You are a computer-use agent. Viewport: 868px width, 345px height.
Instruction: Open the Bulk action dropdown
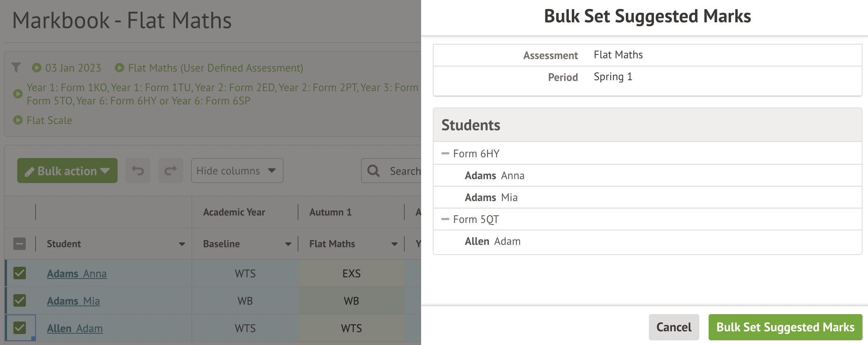[x=67, y=171]
